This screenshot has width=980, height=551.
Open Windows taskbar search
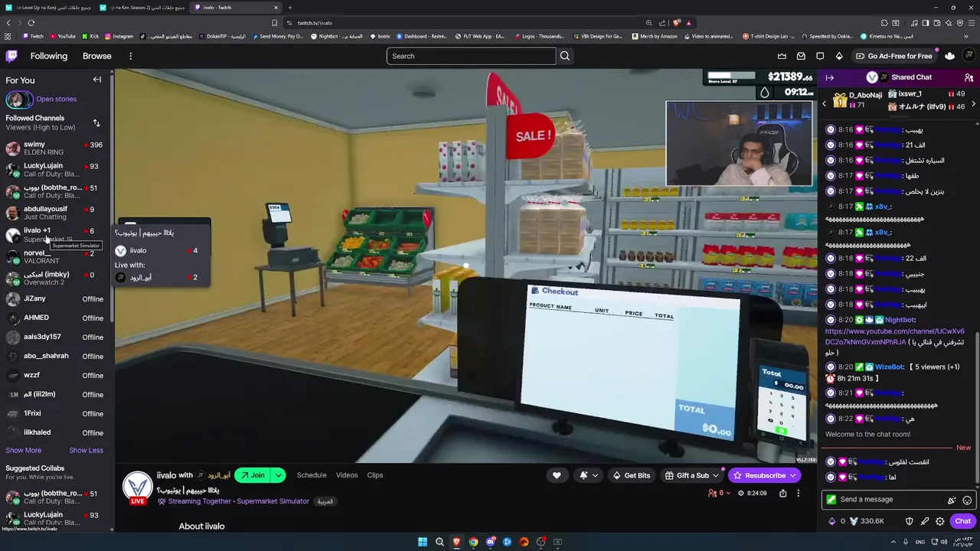(439, 542)
